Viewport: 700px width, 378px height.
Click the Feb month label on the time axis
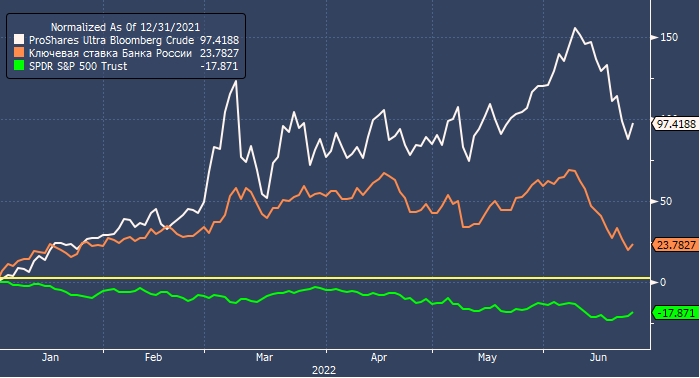coord(153,357)
